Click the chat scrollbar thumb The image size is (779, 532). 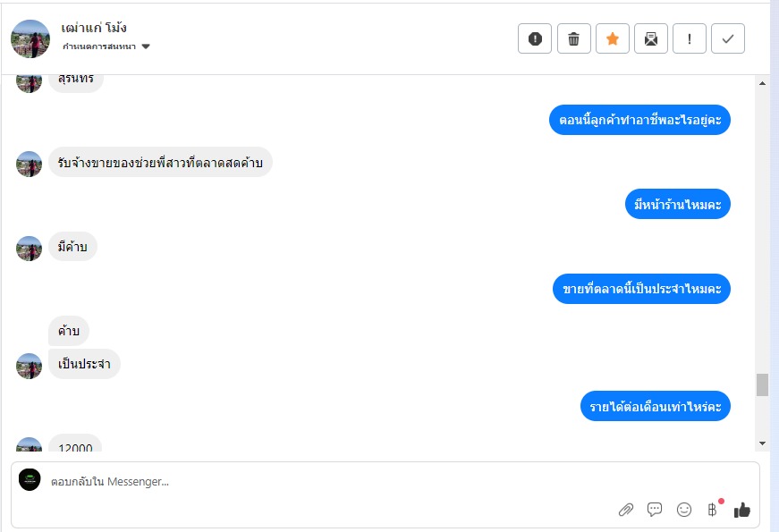tap(763, 385)
